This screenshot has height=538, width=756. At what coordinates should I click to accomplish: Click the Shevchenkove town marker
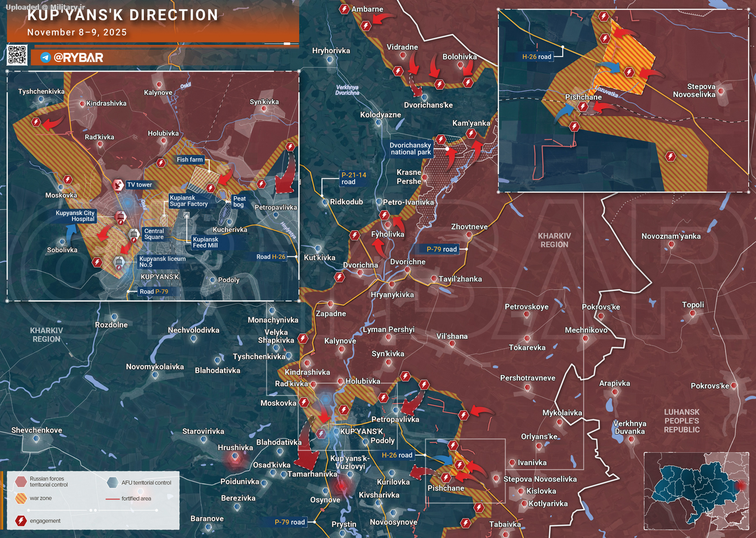pyautogui.click(x=36, y=439)
